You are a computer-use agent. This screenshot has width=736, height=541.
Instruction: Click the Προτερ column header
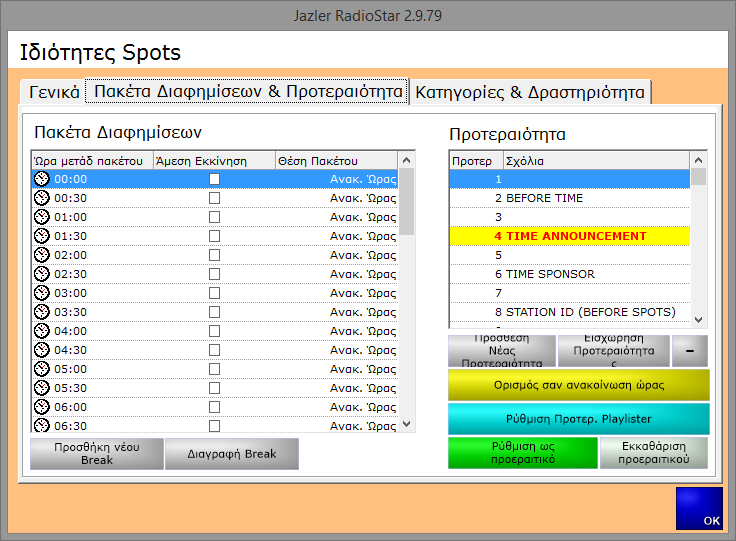[x=476, y=161]
